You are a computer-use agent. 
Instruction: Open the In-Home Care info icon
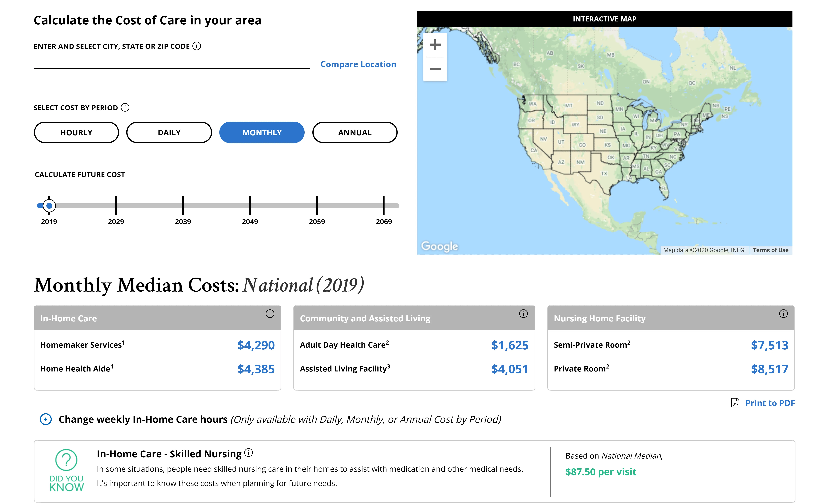[270, 314]
